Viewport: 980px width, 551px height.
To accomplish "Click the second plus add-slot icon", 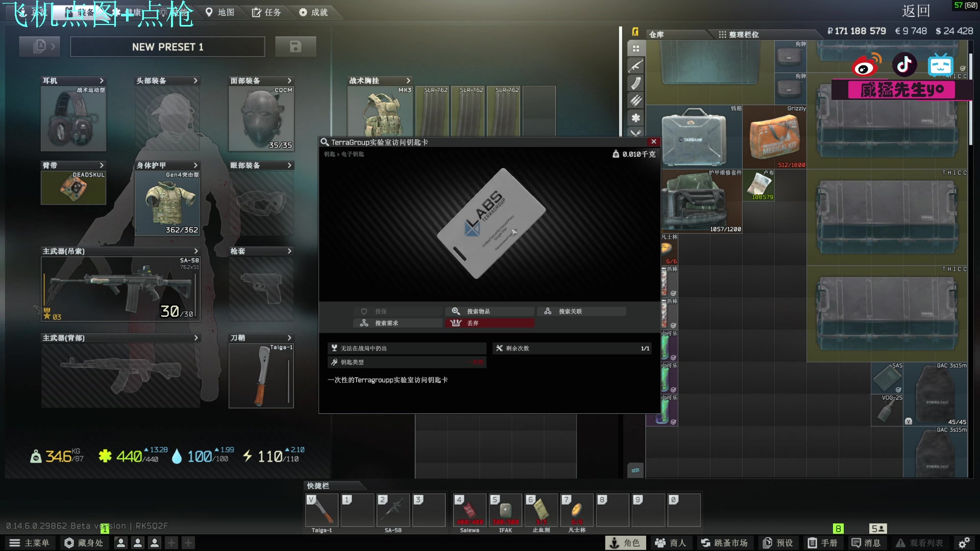I will pos(188,543).
